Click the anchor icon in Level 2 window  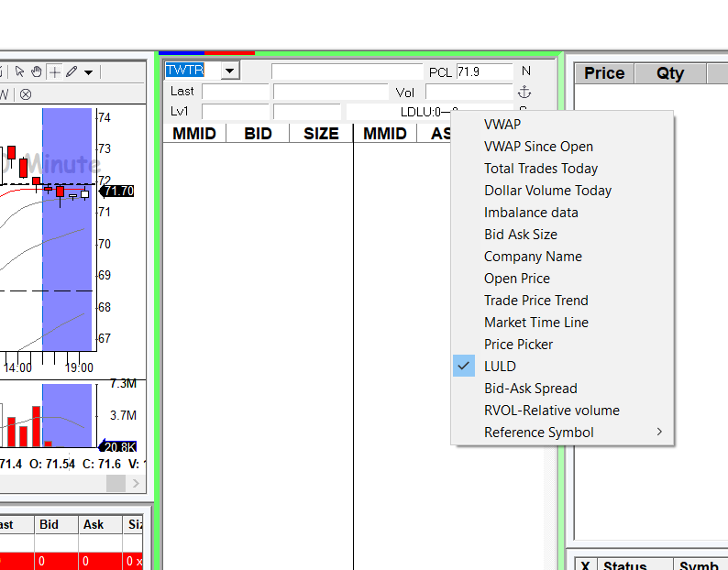pyautogui.click(x=524, y=93)
